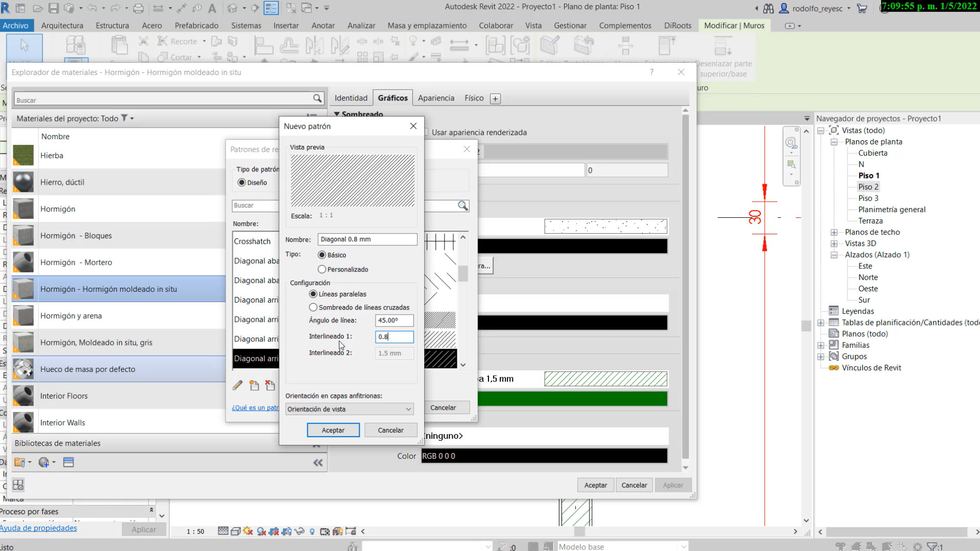
Task: Collapse the library panel with double chevron
Action: point(318,463)
